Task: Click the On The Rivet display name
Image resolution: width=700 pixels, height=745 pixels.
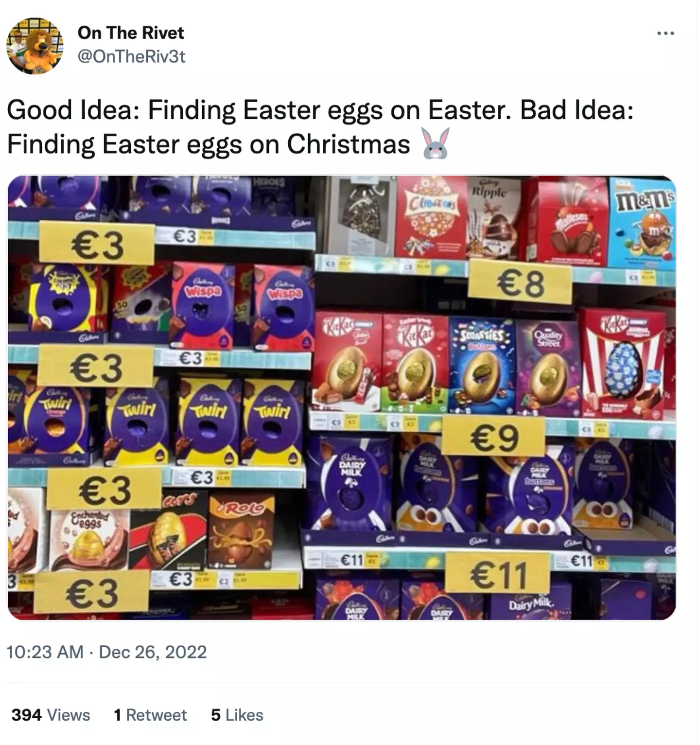Action: (131, 33)
